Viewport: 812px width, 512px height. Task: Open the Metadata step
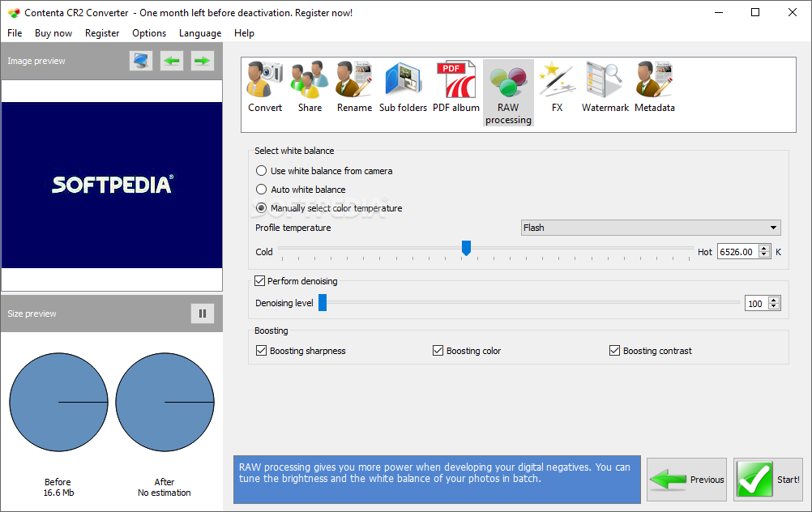[x=655, y=87]
